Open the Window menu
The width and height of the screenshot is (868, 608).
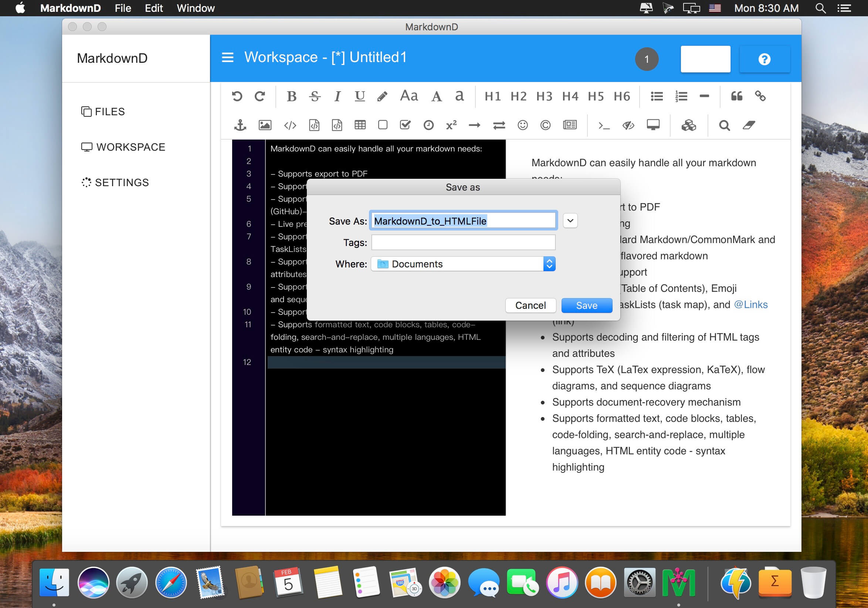pos(196,8)
